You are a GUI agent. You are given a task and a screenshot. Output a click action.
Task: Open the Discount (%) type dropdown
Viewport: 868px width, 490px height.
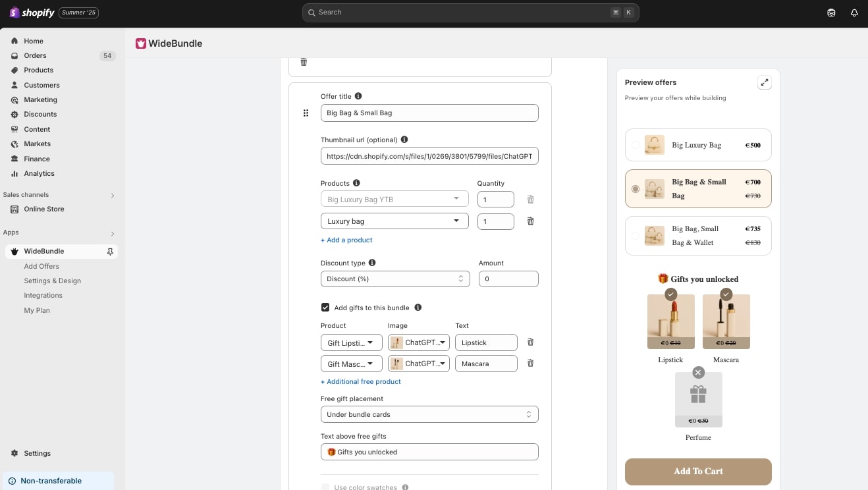pyautogui.click(x=395, y=279)
